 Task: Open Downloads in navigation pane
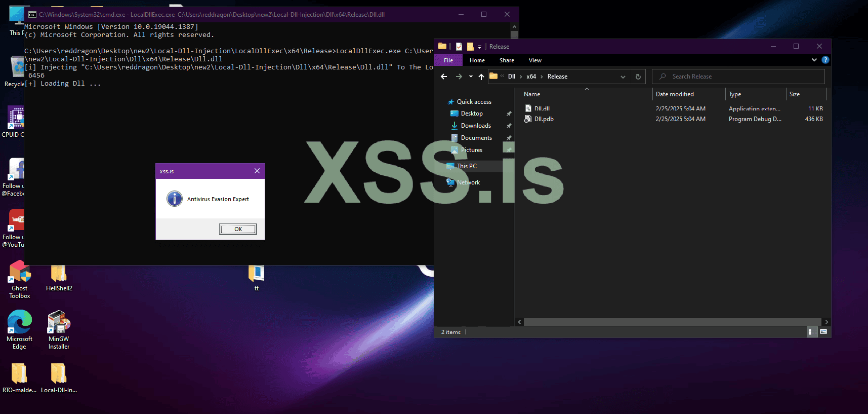coord(476,126)
